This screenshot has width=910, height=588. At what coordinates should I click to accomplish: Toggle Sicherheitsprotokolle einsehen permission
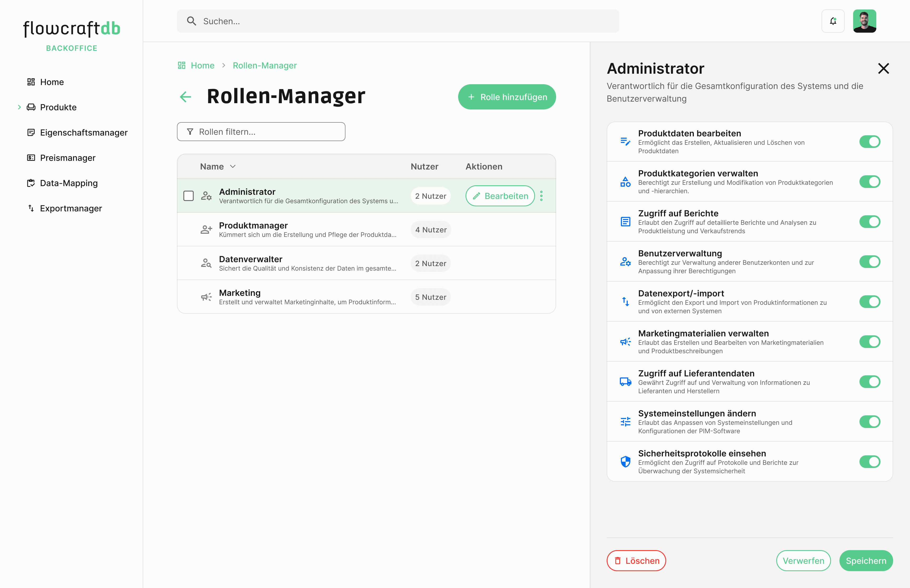coord(869,462)
